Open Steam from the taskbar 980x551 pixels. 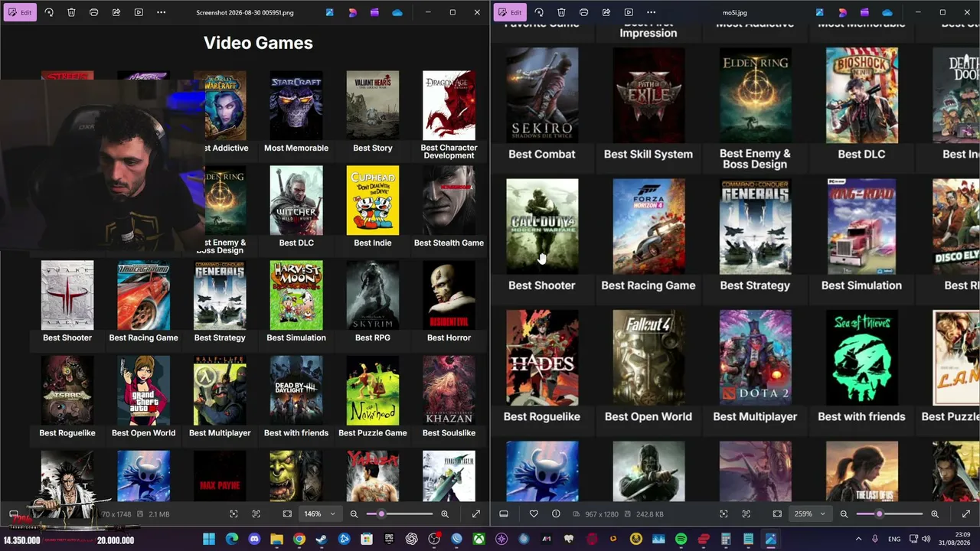pos(322,540)
